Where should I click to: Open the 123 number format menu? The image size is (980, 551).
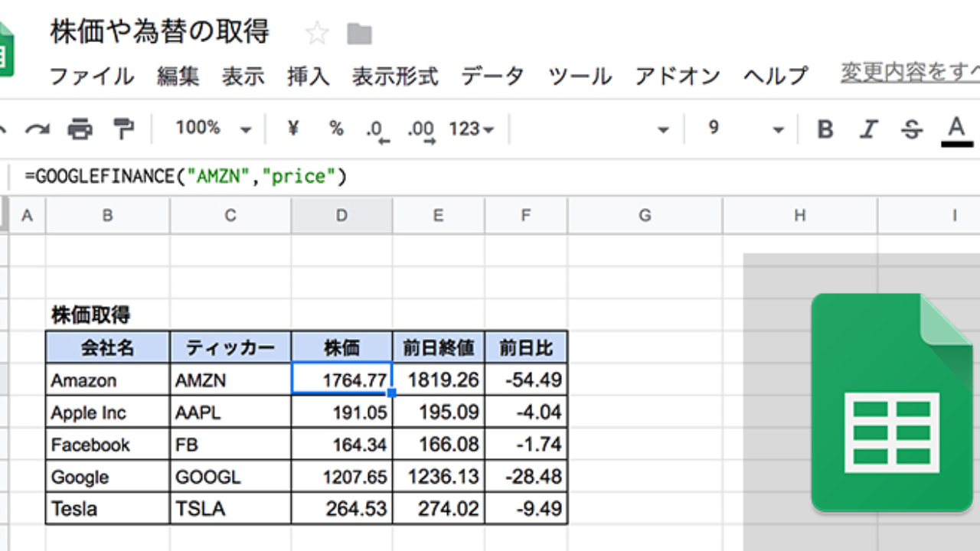pyautogui.click(x=469, y=129)
